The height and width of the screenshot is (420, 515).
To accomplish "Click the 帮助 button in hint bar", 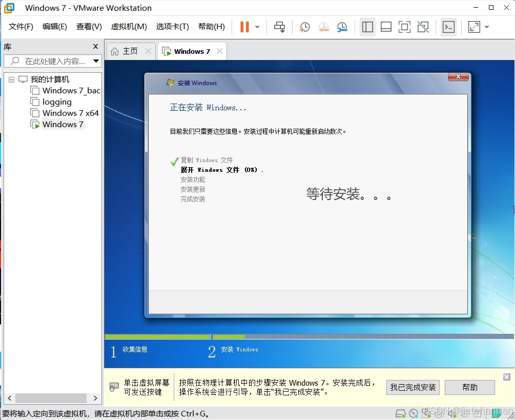I will coord(470,388).
